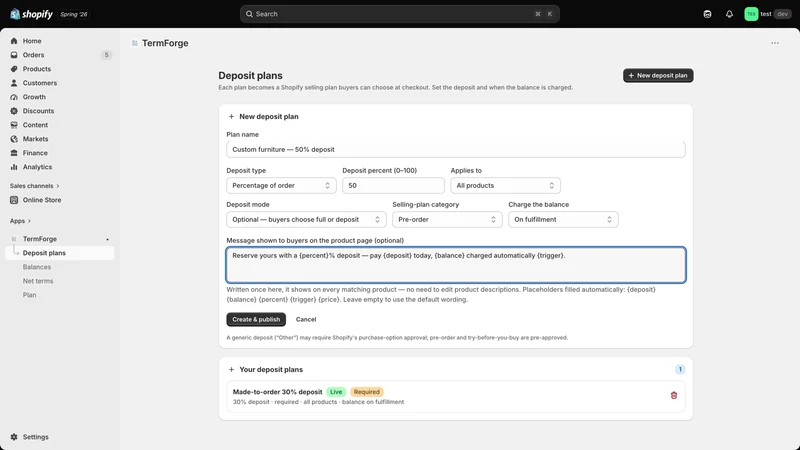The image size is (800, 450).
Task: Click the Content icon in sidebar
Action: (14, 125)
